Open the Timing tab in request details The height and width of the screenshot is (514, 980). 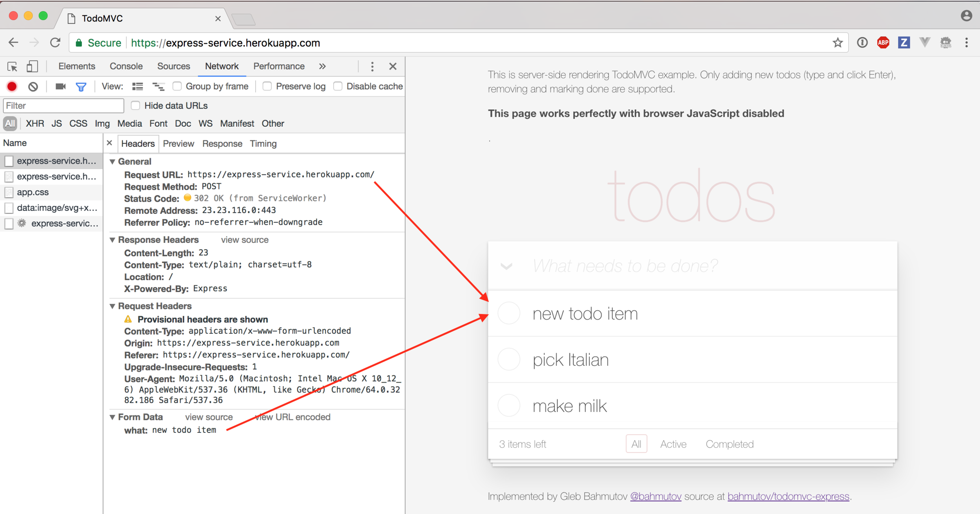point(263,144)
